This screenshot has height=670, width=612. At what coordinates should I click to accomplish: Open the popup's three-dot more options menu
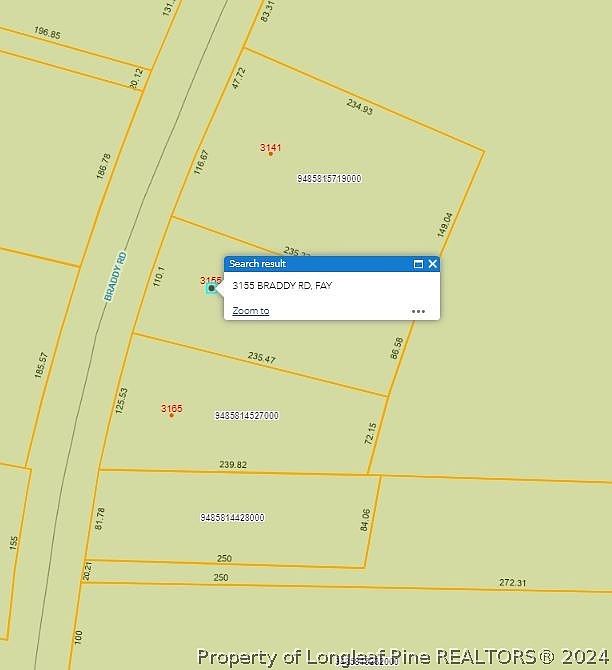pyautogui.click(x=418, y=311)
